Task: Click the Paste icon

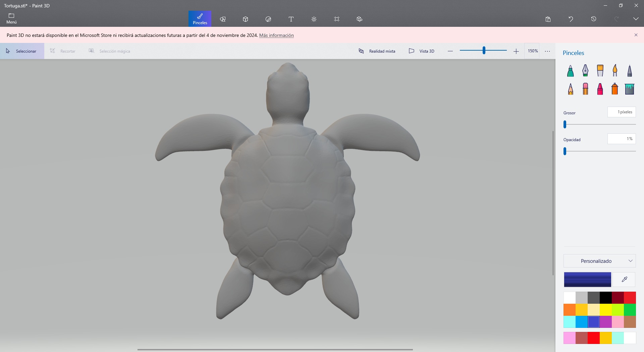Action: coord(548,19)
